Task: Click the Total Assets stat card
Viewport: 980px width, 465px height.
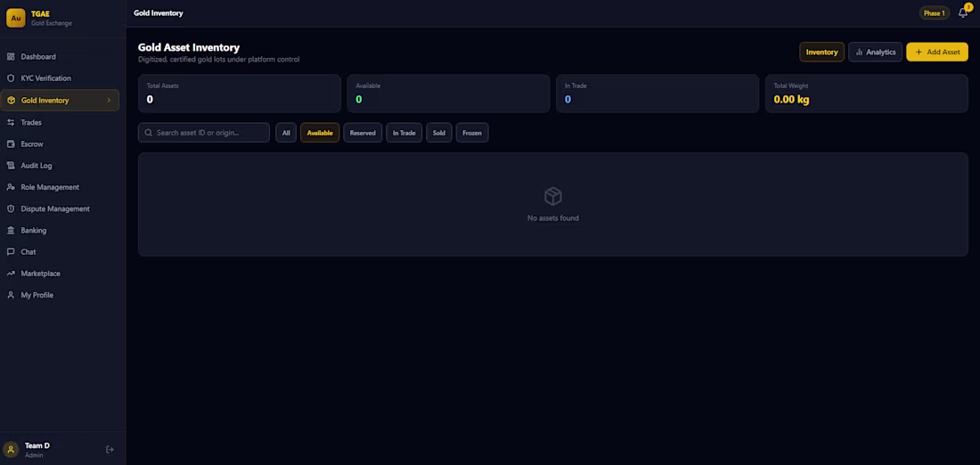Action: coord(240,94)
